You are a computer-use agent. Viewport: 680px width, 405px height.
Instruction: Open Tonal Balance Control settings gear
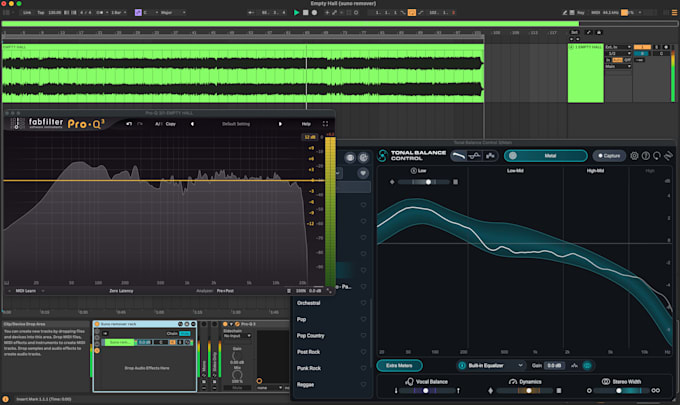click(634, 156)
